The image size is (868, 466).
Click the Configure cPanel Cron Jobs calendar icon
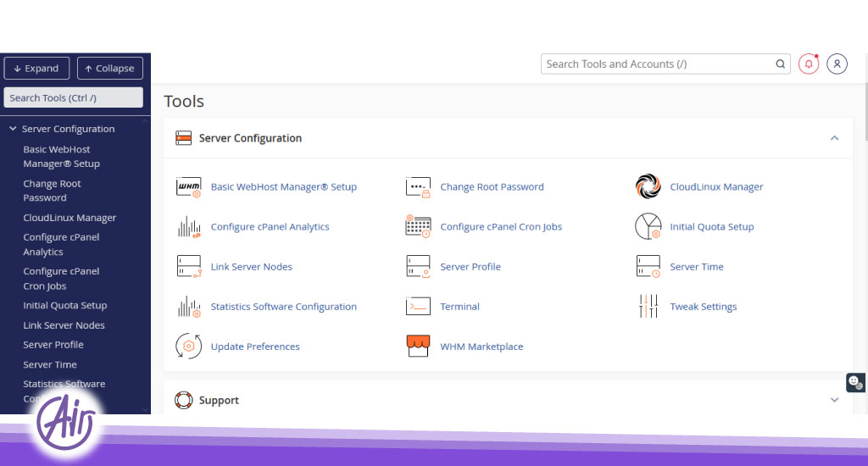coord(418,226)
